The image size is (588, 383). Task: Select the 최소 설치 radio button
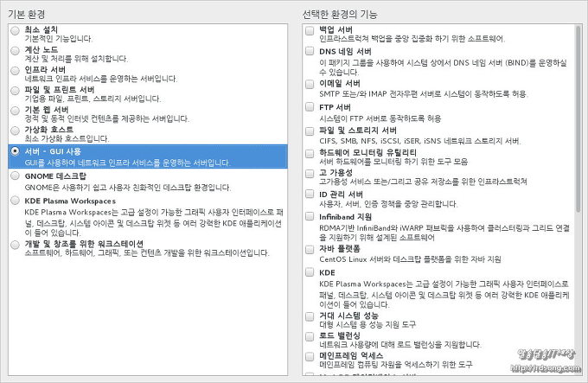[16, 30]
